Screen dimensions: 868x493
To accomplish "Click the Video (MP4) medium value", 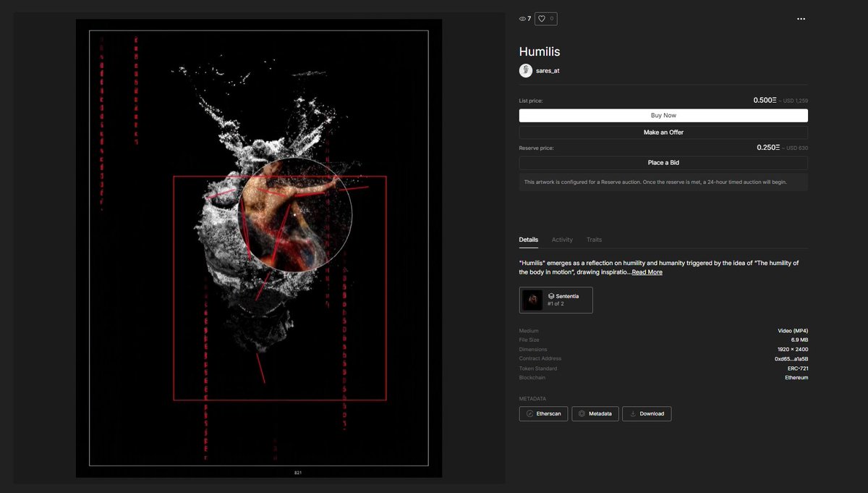I will [x=793, y=331].
